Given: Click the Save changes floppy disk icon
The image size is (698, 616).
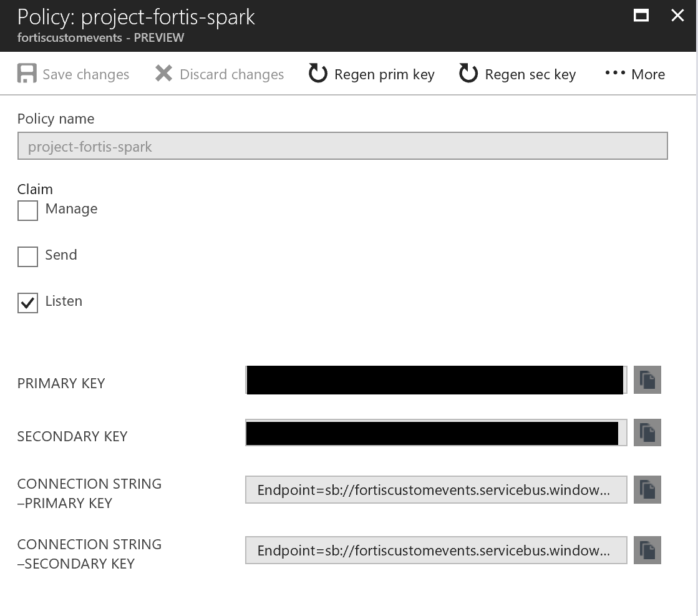Looking at the screenshot, I should click(27, 74).
